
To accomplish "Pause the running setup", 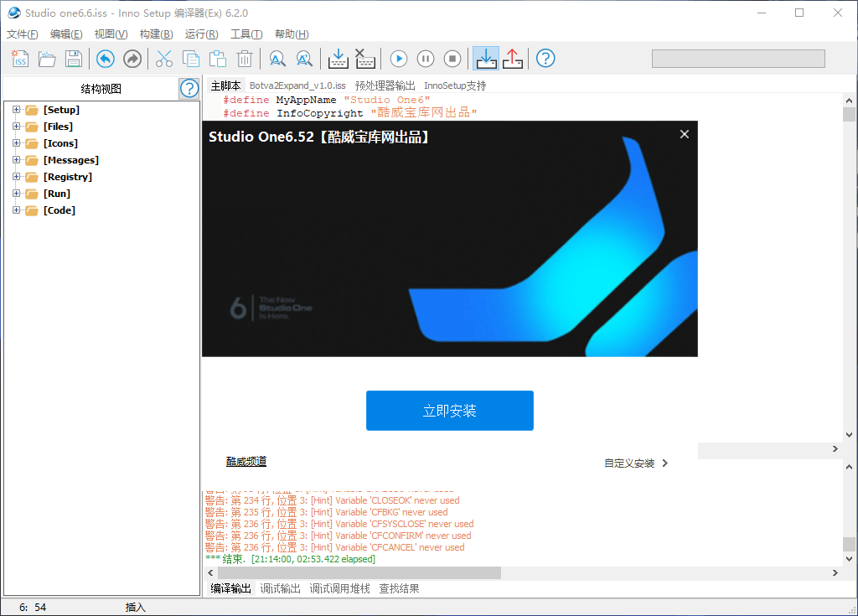I will point(425,59).
